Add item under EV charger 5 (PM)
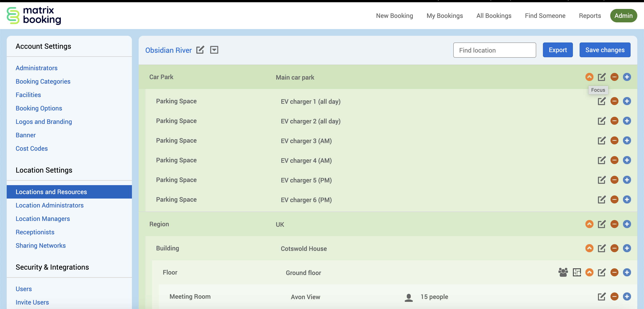The height and width of the screenshot is (309, 644). pyautogui.click(x=627, y=180)
